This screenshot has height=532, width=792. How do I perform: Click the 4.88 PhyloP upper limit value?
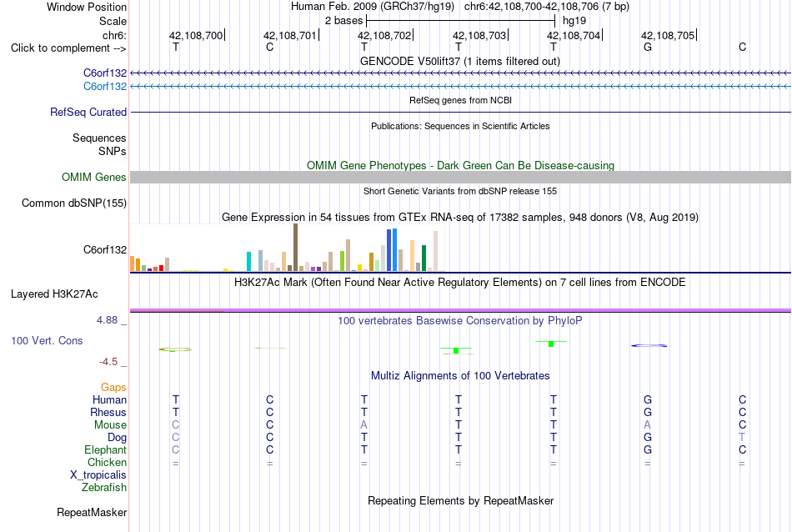tap(107, 320)
